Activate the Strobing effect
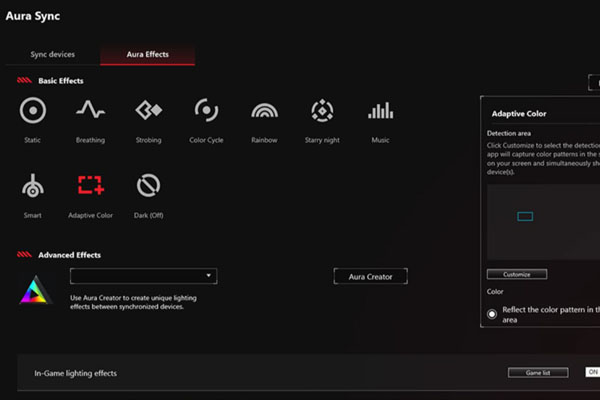This screenshot has width=600, height=400. pos(148,111)
